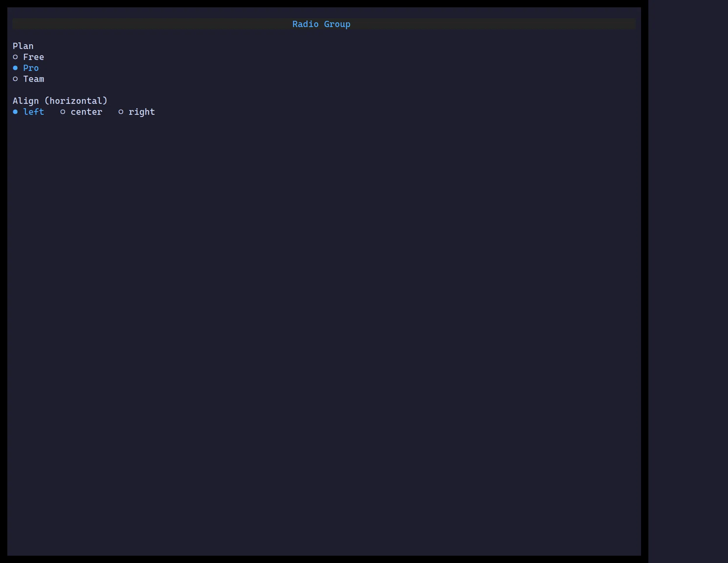Select the Team plan radio circle
728x563 pixels.
click(15, 79)
